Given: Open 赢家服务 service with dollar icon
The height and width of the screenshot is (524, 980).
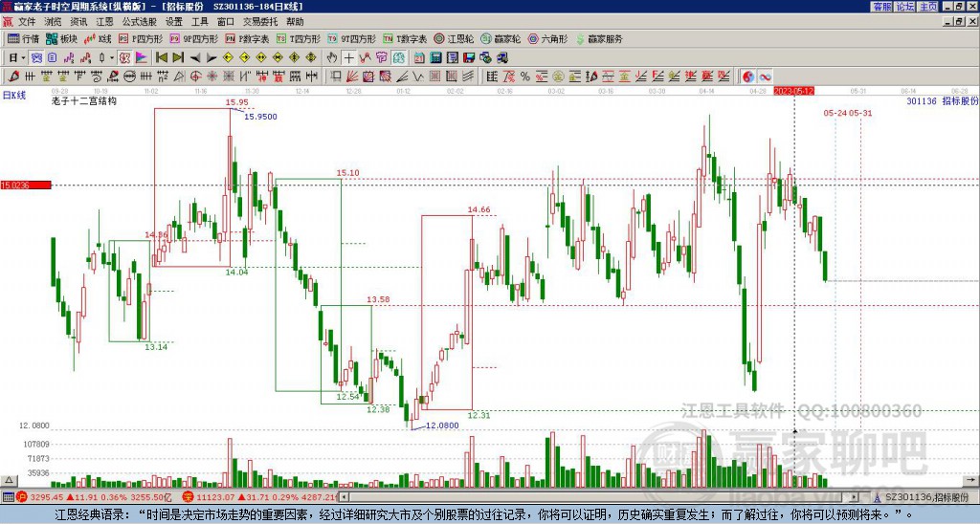Looking at the screenshot, I should coord(599,38).
